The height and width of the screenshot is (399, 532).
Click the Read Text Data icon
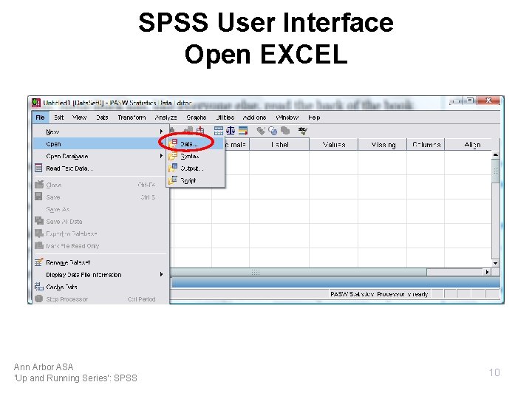click(x=38, y=168)
